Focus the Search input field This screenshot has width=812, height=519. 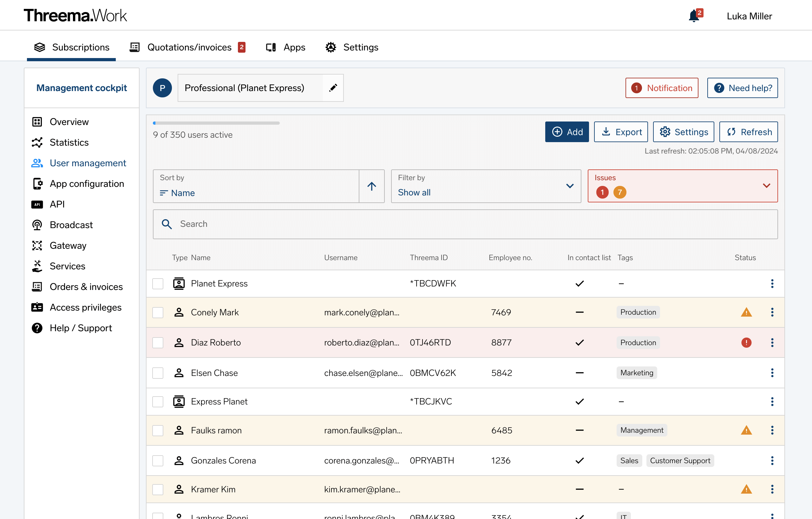click(x=465, y=224)
